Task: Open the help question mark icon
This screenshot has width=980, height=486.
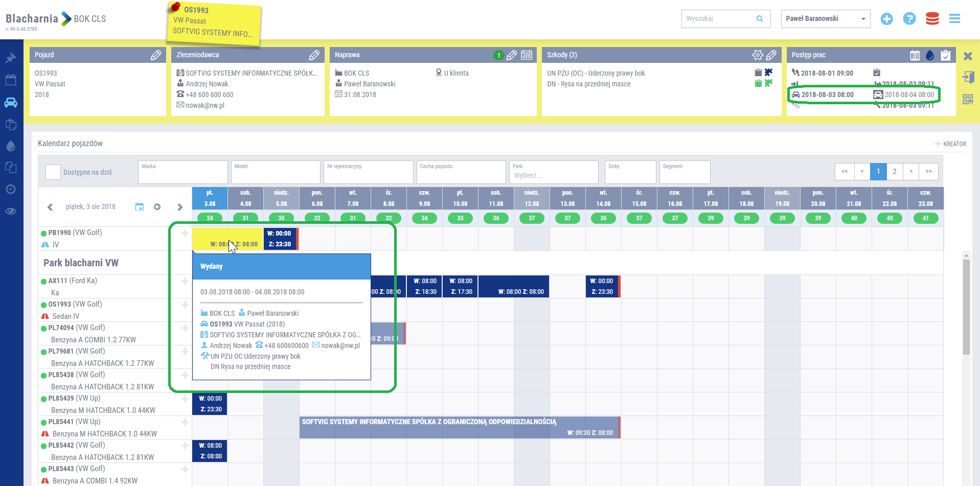Action: (909, 19)
